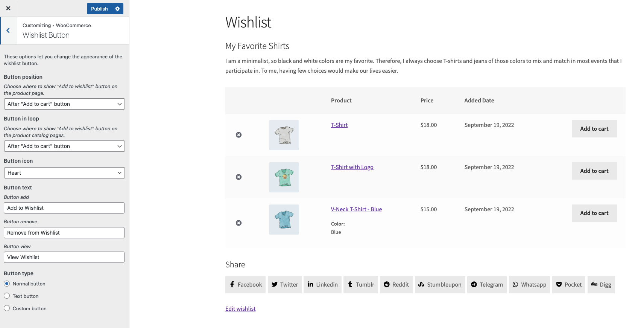
Task: Choose the Text button radio option
Action: coord(7,296)
